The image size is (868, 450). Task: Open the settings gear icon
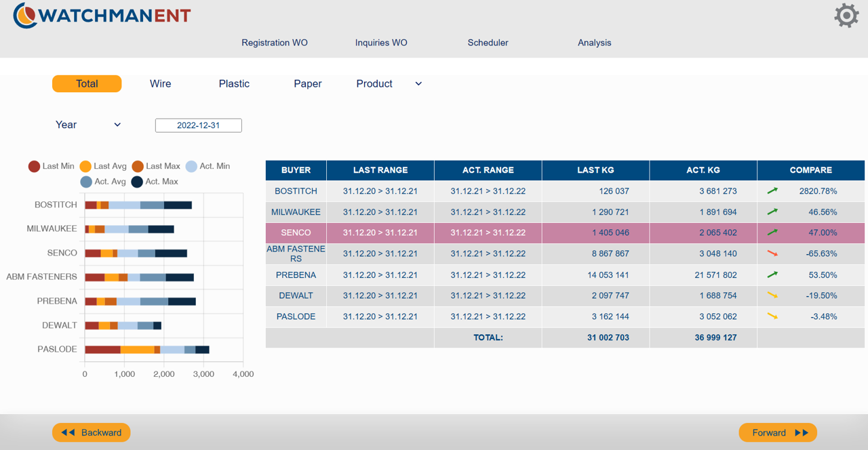[846, 15]
